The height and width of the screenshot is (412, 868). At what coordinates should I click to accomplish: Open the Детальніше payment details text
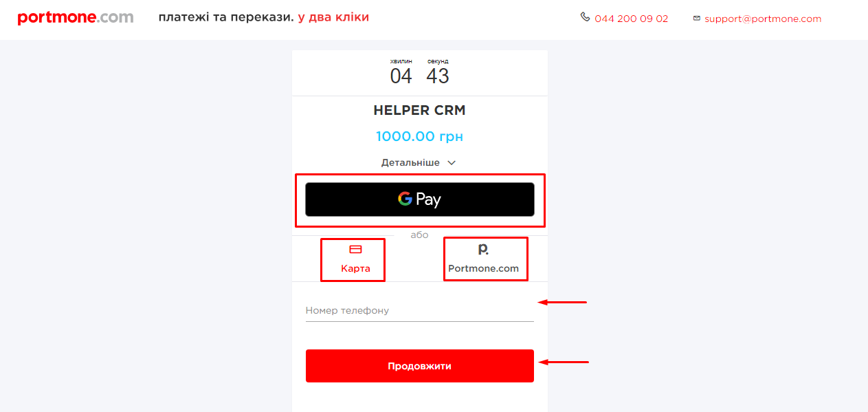[x=410, y=163]
